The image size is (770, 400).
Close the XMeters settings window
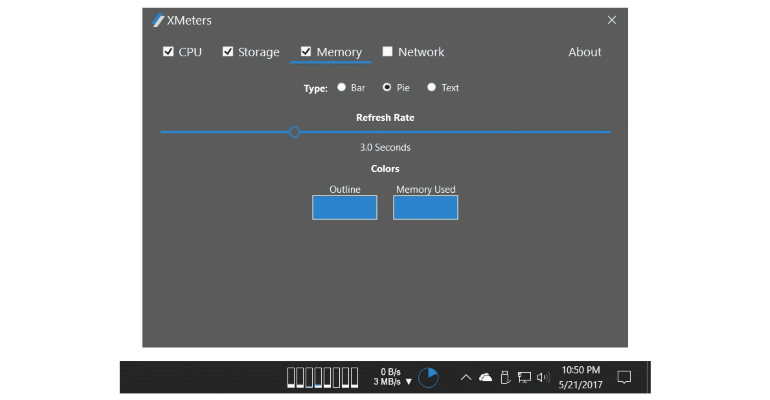612,20
